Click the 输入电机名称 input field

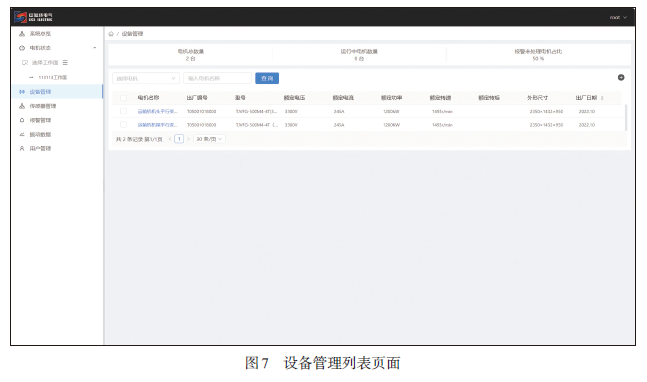coord(217,78)
